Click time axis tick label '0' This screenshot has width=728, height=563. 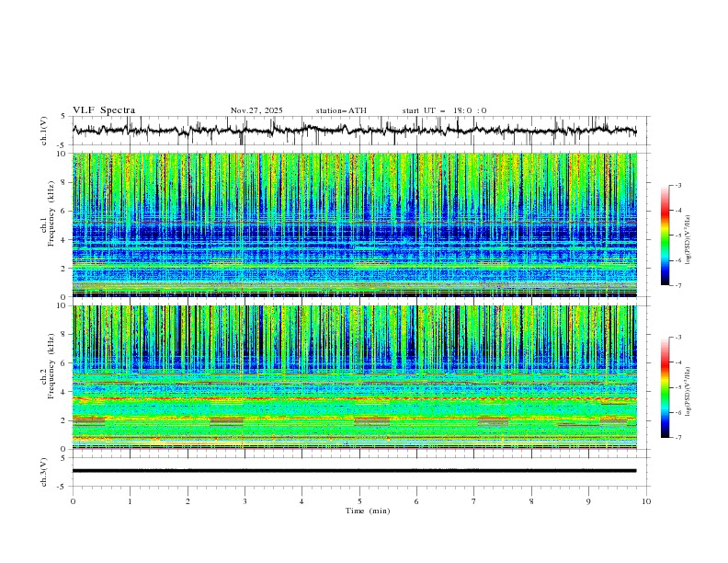click(73, 501)
